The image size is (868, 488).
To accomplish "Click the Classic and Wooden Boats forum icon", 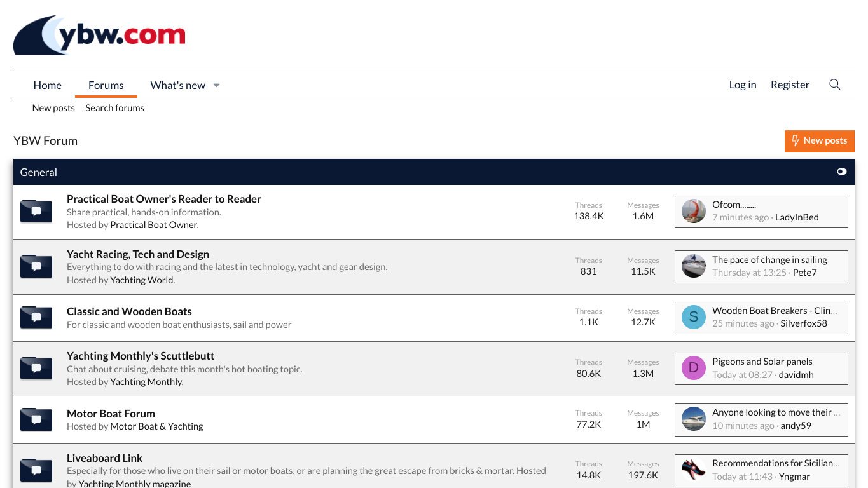I will coord(36,318).
